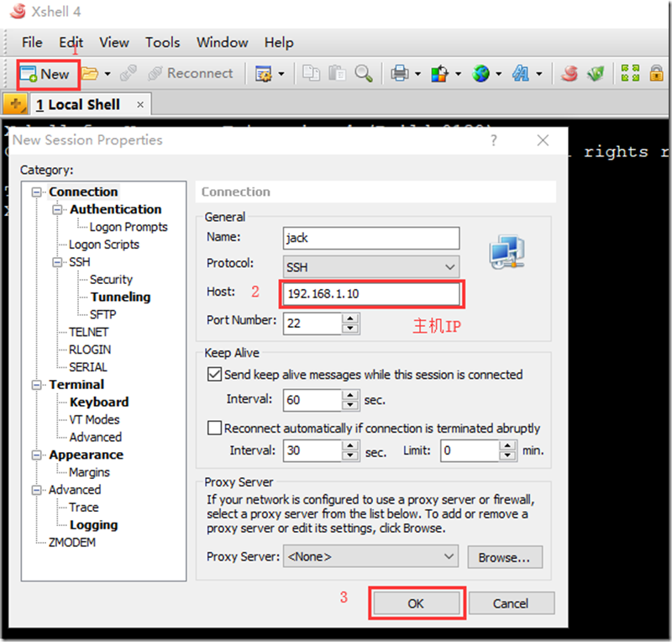Select SFTP in category tree
Viewport: 672px width, 642px height.
102,314
